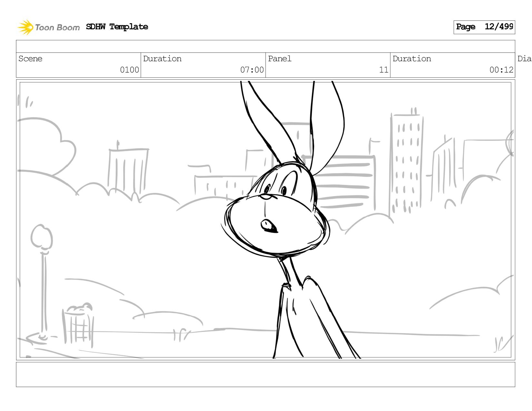Click the panel duration value 00:12

point(501,70)
